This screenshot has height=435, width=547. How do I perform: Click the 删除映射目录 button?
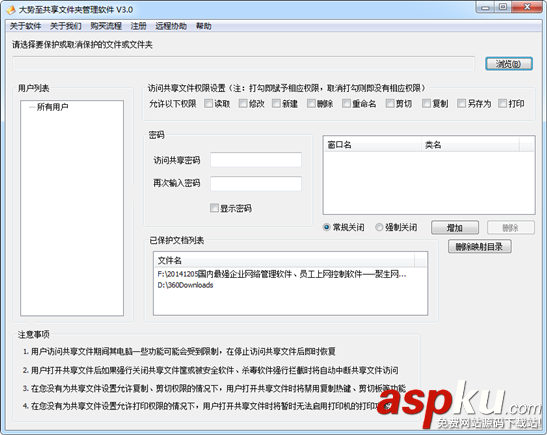[480, 247]
